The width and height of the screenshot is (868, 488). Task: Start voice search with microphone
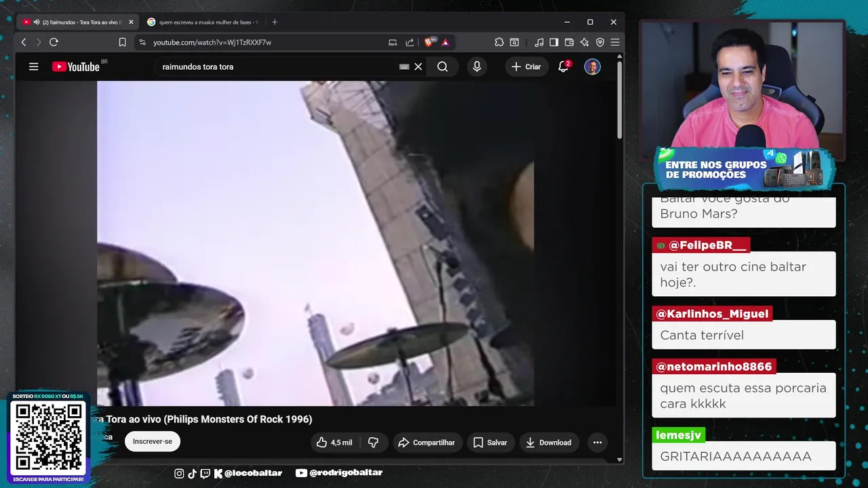click(477, 66)
